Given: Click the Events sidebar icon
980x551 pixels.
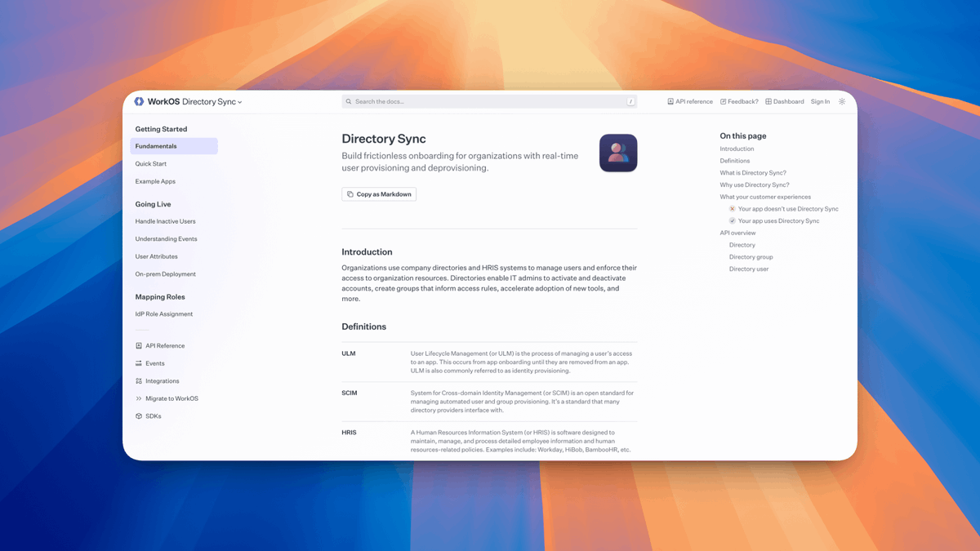Looking at the screenshot, I should [x=139, y=363].
